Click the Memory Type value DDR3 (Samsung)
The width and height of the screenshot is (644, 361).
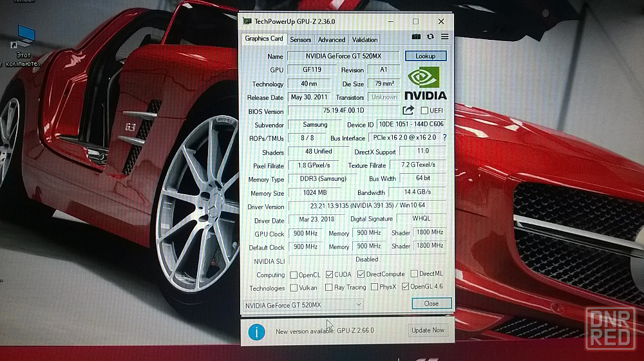[323, 179]
